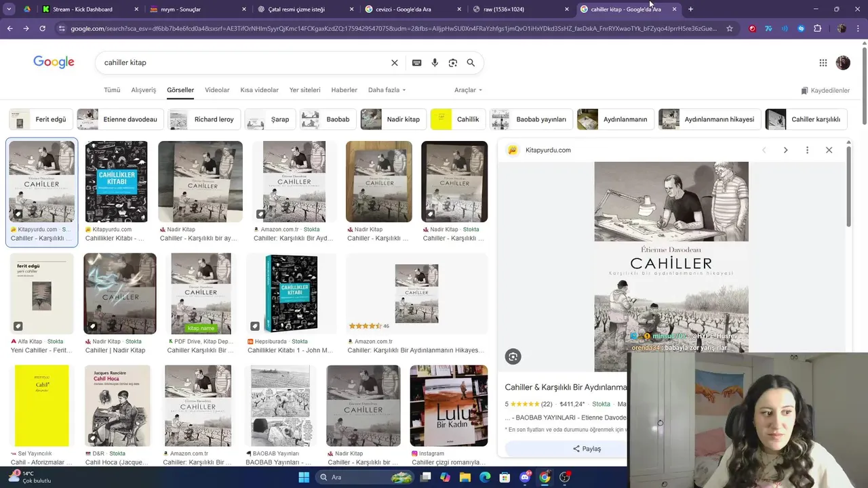Screen dimensions: 868x488
Task: Open the tab search dropdown arrow
Action: click(9, 9)
